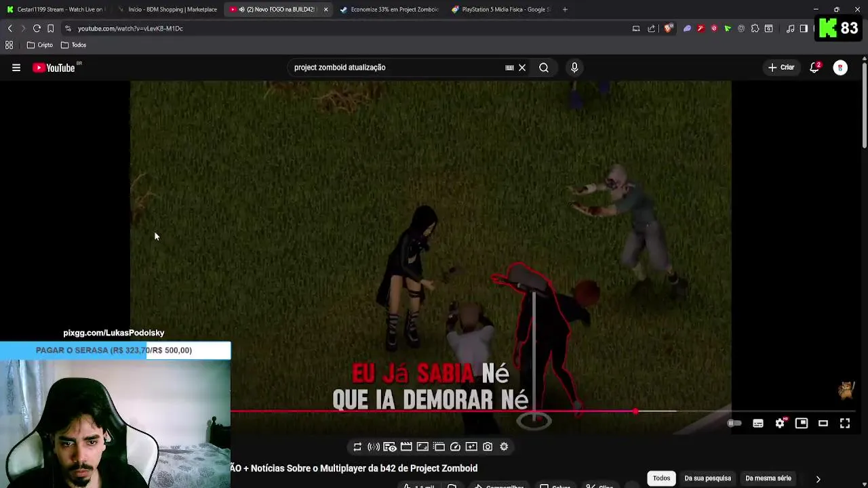
Task: Go back in browser history
Action: (9, 28)
